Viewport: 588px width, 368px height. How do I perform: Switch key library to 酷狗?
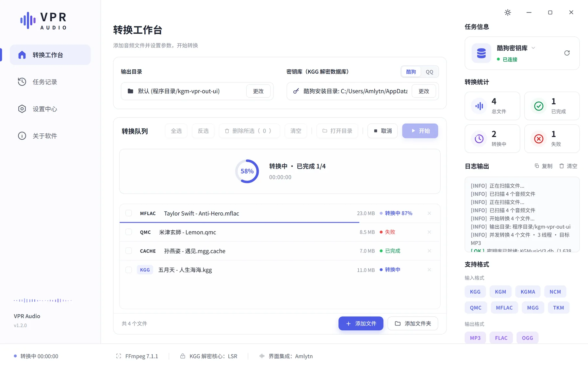(x=411, y=72)
